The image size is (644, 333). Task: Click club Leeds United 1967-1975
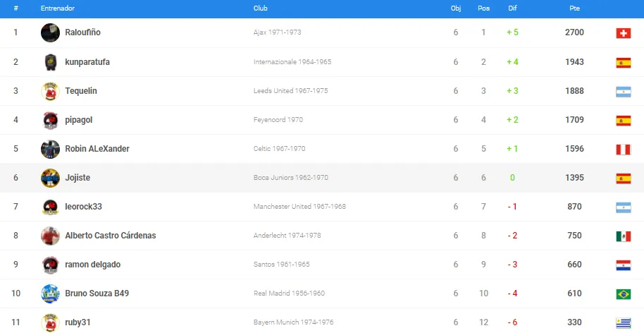point(291,91)
